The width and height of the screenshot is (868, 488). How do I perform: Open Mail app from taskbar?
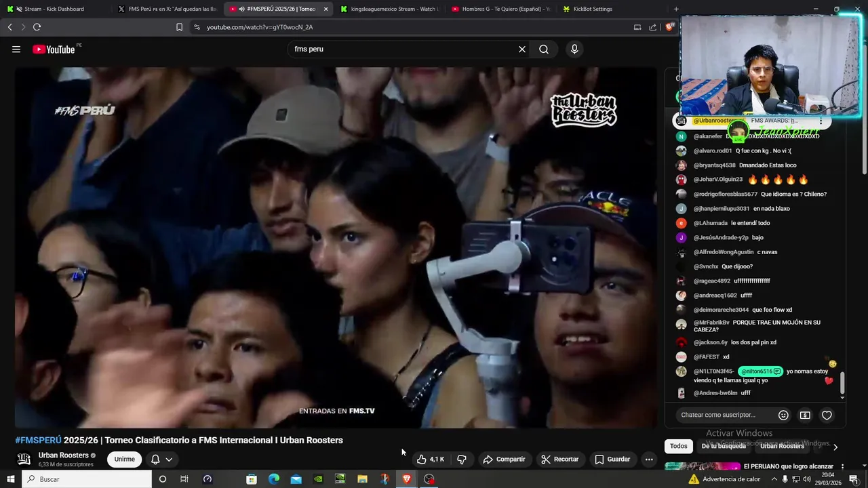coord(296,479)
